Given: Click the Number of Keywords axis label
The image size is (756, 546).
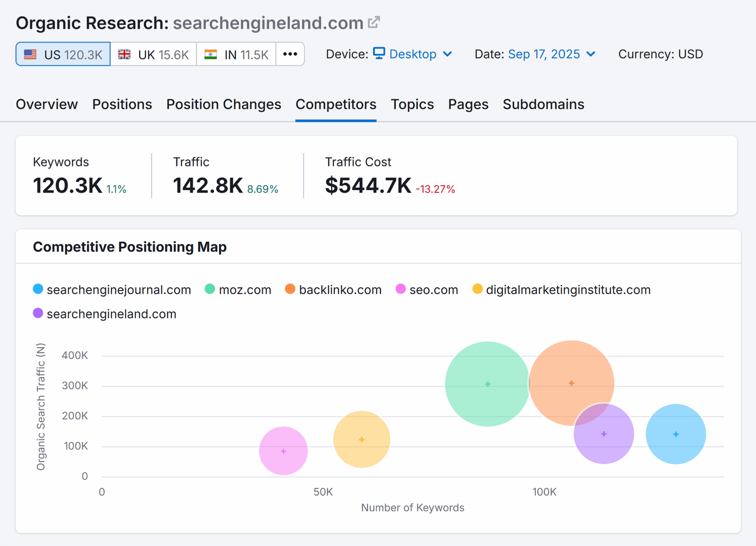Looking at the screenshot, I should (412, 508).
